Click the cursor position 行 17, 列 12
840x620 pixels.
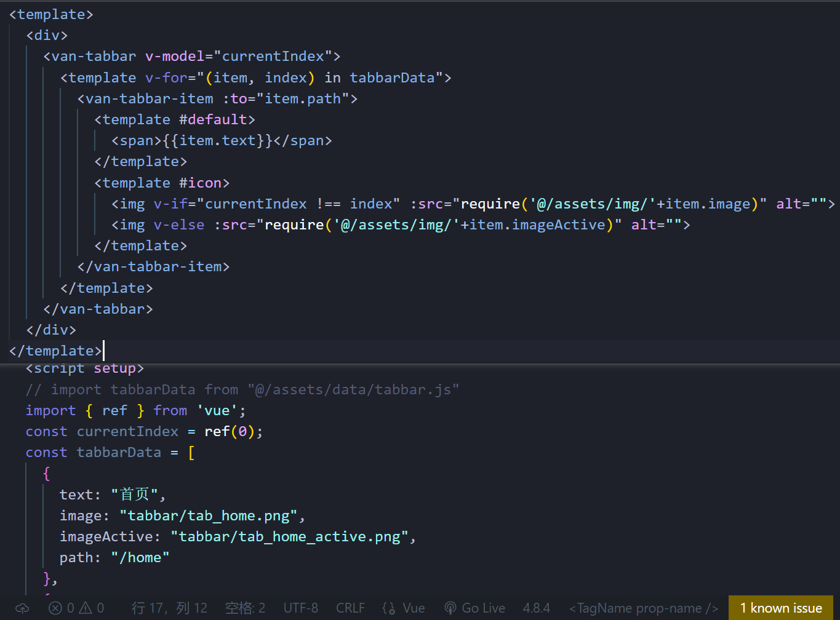point(169,608)
